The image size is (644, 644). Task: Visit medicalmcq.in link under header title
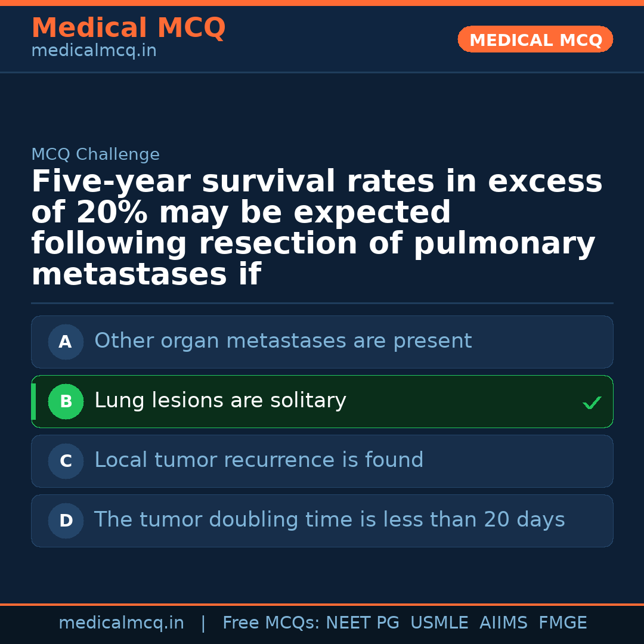tap(94, 51)
